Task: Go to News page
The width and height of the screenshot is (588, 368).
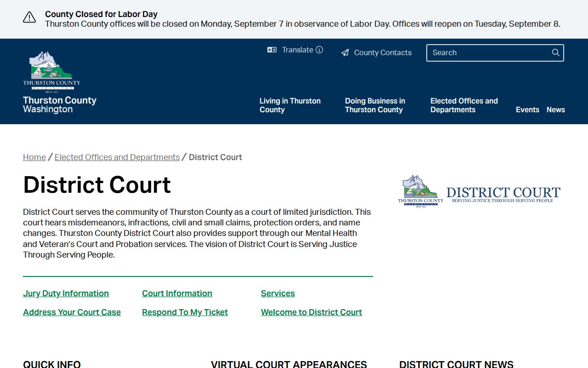Action: tap(556, 109)
